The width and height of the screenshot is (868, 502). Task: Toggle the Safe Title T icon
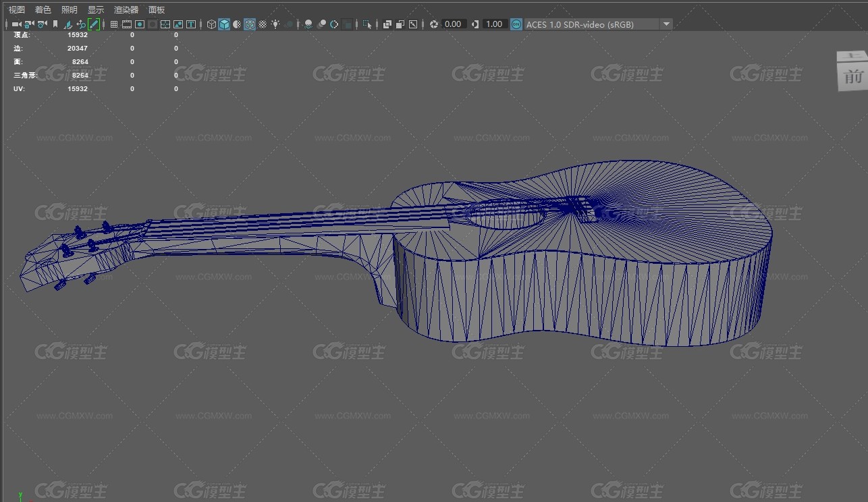tap(191, 24)
